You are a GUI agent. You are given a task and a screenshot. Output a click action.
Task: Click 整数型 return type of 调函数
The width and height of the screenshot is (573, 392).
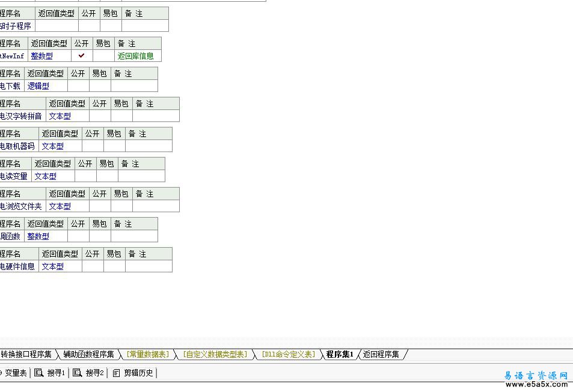(38, 236)
